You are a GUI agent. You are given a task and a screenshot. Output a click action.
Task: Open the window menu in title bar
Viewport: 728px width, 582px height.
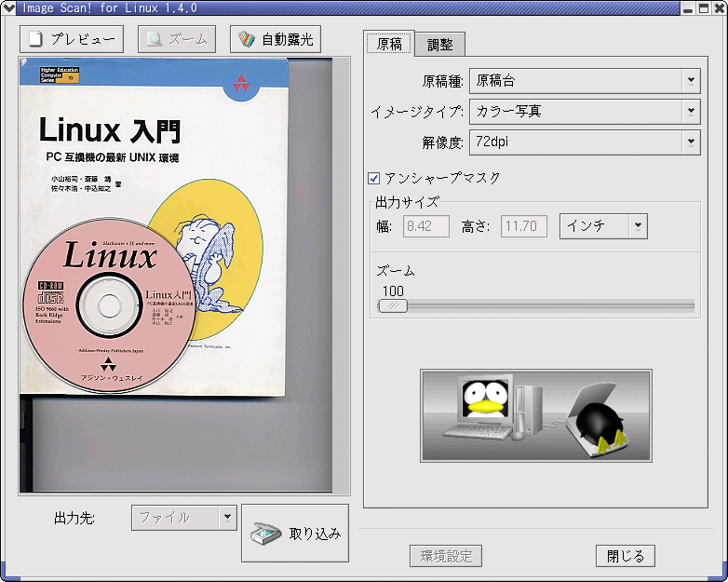point(8,7)
